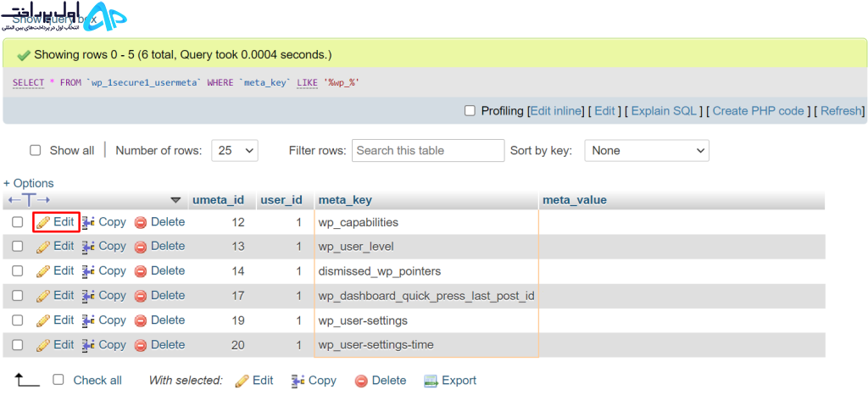Click the Create PHP code link
Viewport: 868px width, 401px height.
[758, 111]
